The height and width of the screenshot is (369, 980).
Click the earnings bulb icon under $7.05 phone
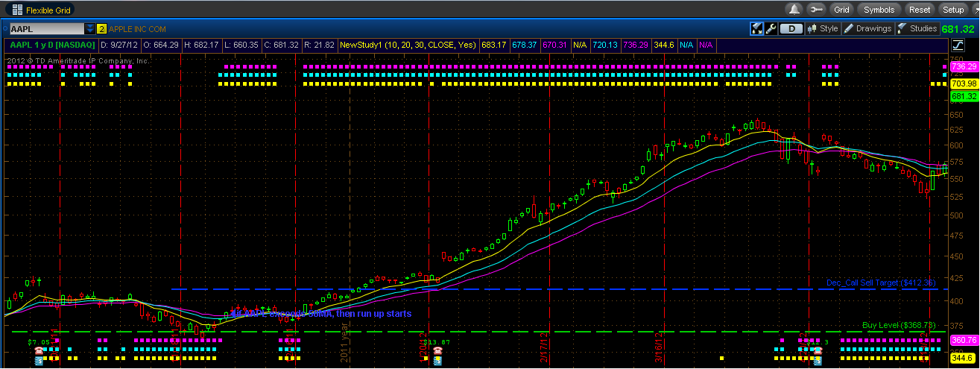coord(39,360)
